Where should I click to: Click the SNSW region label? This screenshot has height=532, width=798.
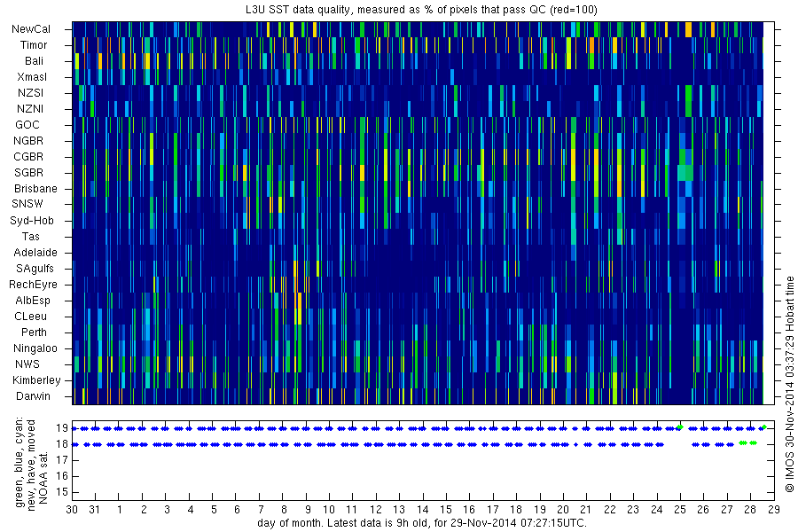(x=27, y=204)
